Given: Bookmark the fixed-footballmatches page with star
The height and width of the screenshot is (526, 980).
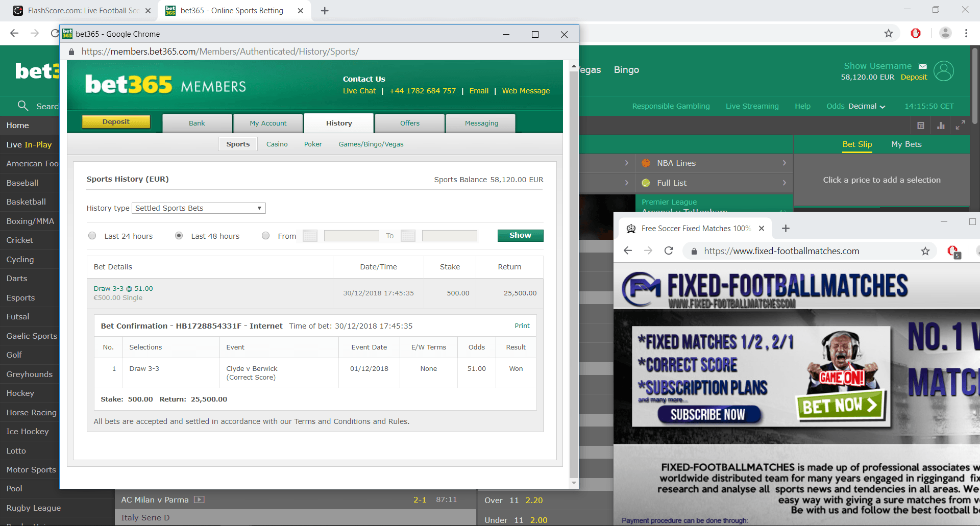Looking at the screenshot, I should 925,251.
